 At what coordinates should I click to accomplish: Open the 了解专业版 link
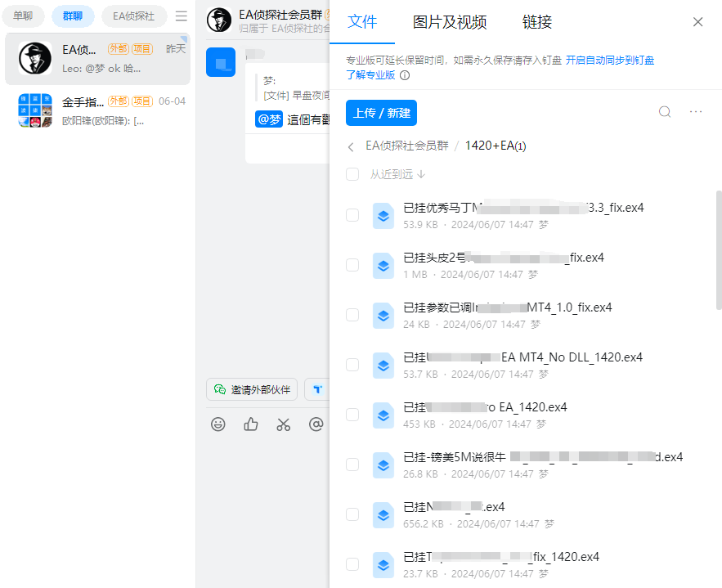coord(370,75)
